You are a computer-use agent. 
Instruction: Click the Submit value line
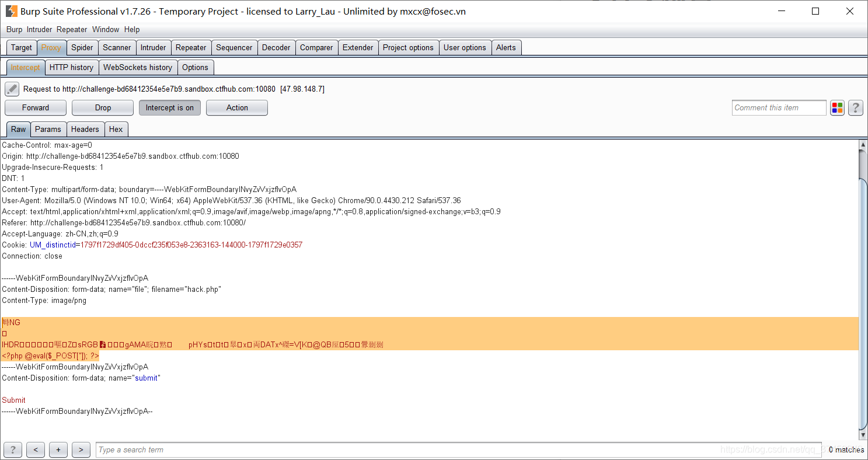click(x=13, y=400)
